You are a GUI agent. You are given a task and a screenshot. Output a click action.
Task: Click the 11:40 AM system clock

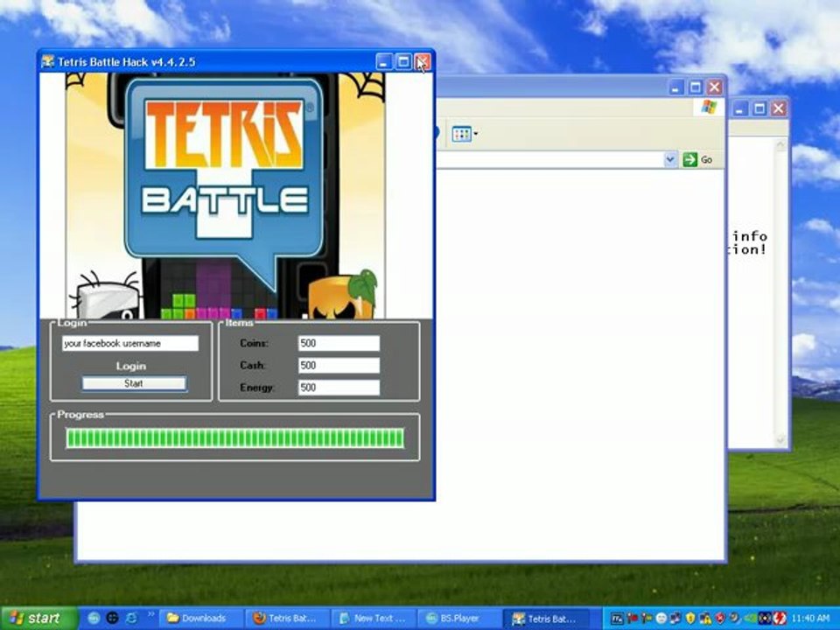pos(810,619)
